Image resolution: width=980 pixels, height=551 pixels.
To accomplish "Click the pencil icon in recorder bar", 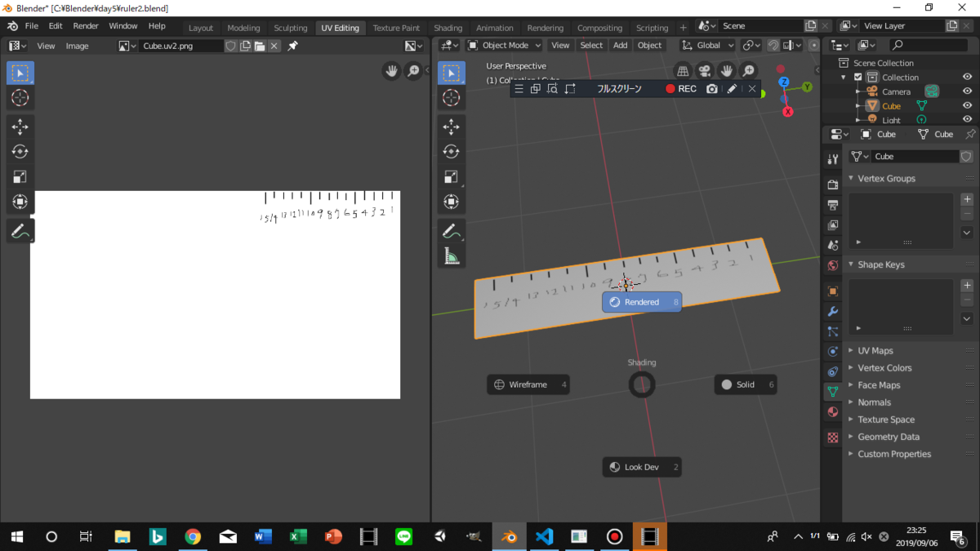I will (733, 89).
